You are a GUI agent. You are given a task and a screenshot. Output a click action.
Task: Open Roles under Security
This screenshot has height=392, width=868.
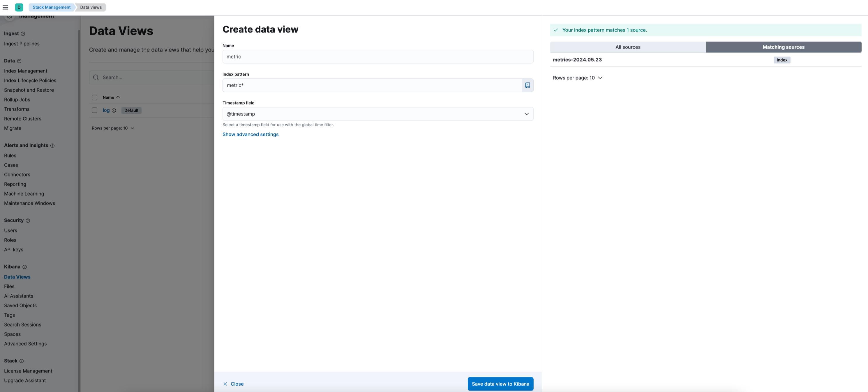10,240
